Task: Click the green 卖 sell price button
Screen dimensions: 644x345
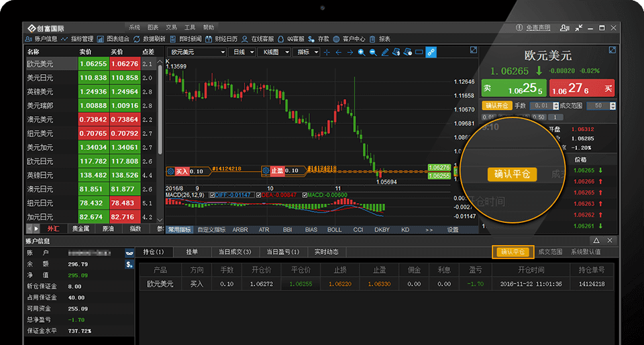Action: point(514,88)
